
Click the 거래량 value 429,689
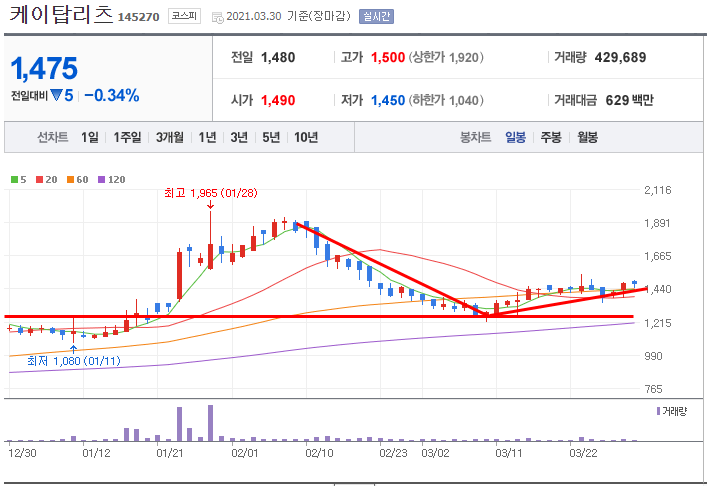620,58
